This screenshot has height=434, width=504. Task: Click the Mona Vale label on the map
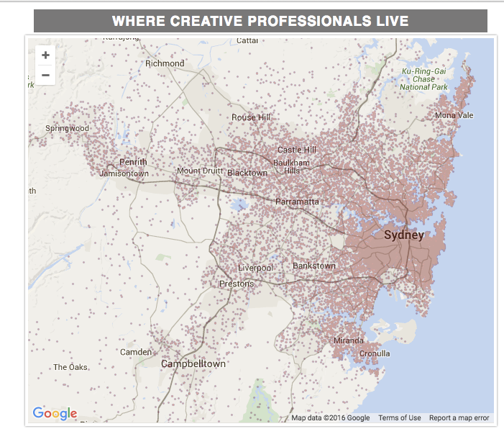coord(454,115)
